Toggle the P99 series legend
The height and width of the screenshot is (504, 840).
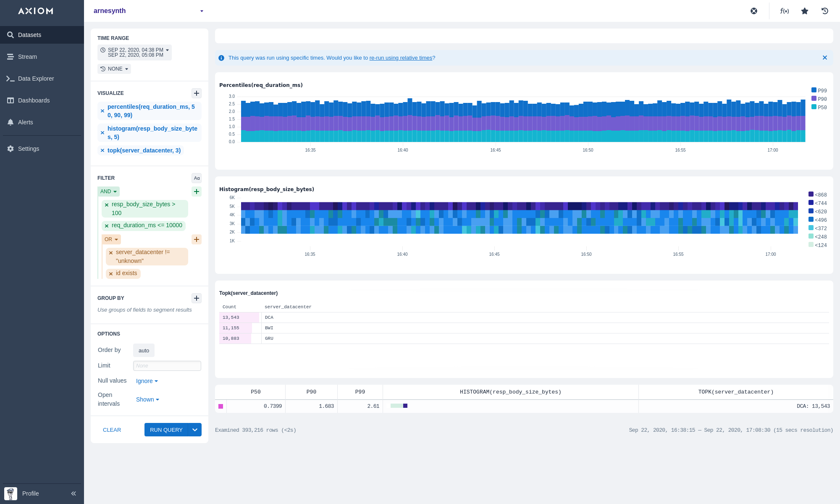click(x=814, y=90)
